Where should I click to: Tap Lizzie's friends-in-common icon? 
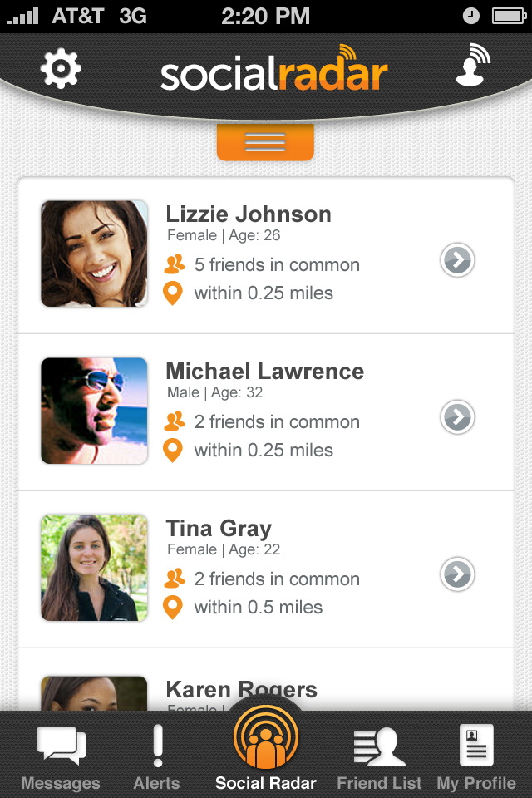click(174, 265)
